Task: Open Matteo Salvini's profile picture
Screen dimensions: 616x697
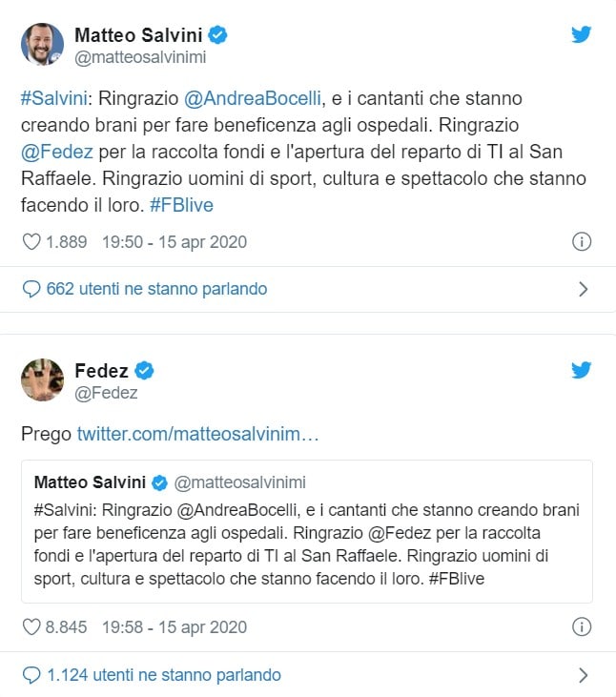Action: click(x=42, y=44)
